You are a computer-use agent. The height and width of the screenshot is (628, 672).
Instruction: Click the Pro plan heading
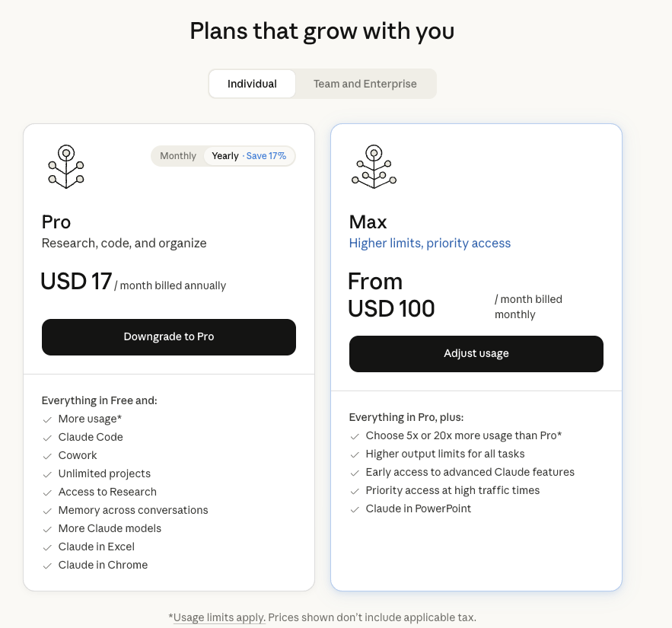(x=56, y=222)
